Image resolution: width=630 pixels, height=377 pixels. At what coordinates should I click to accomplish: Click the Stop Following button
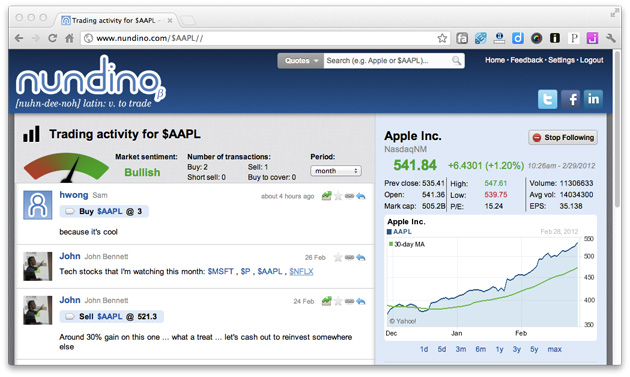(563, 137)
